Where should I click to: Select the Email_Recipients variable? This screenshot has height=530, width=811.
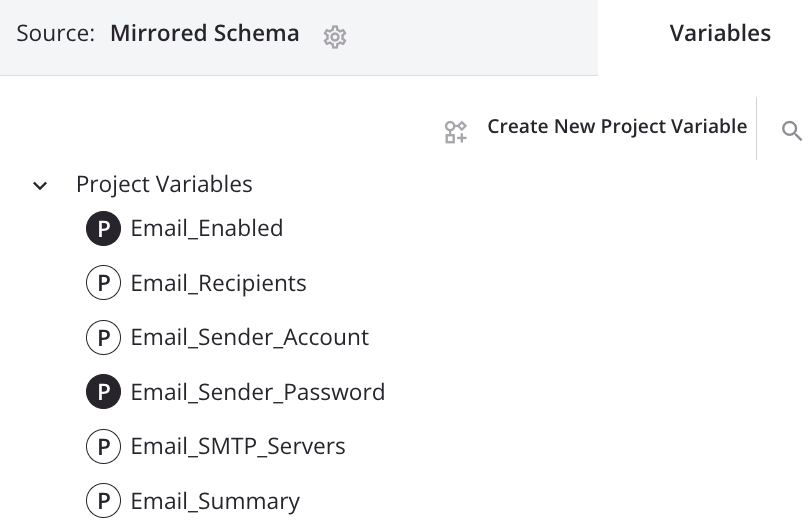pyautogui.click(x=218, y=283)
